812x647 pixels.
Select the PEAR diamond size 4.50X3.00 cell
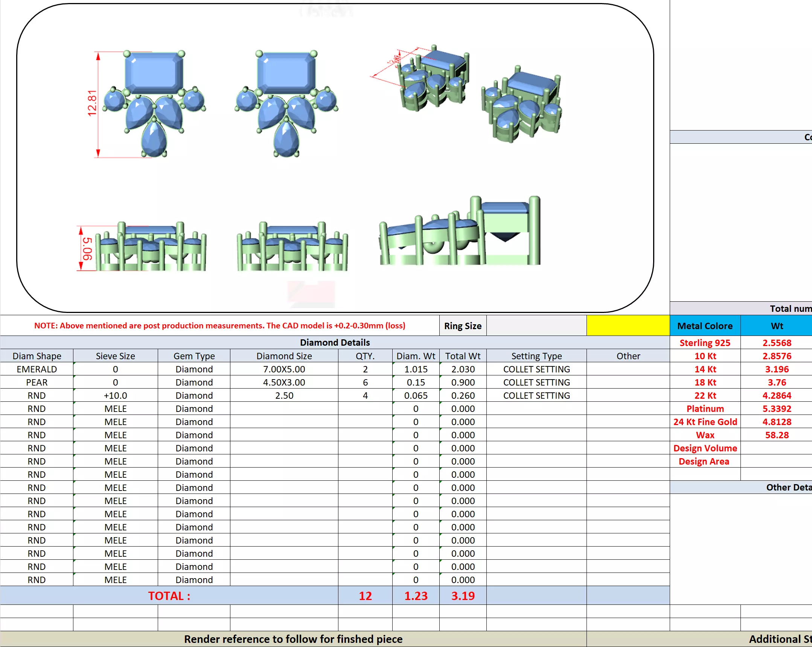(284, 382)
